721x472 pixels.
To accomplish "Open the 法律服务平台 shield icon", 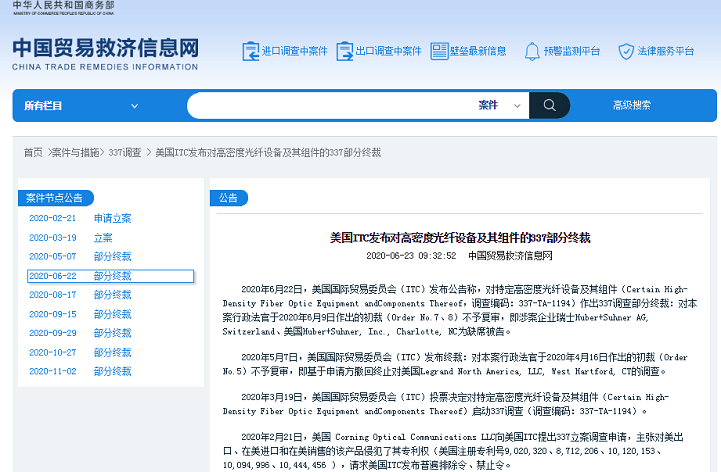I will point(626,51).
